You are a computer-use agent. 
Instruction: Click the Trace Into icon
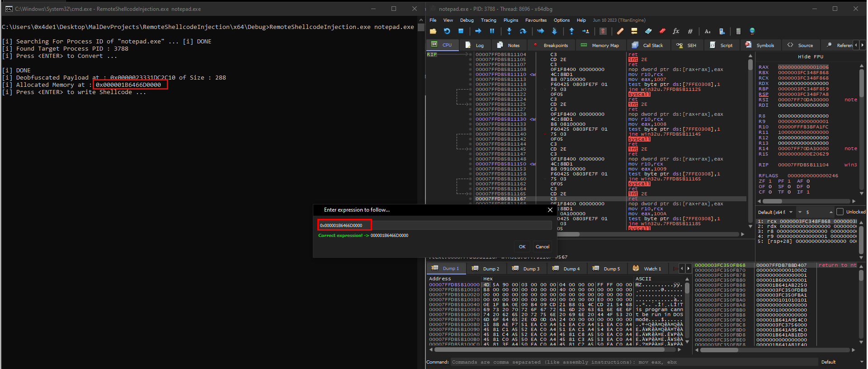[x=540, y=31]
